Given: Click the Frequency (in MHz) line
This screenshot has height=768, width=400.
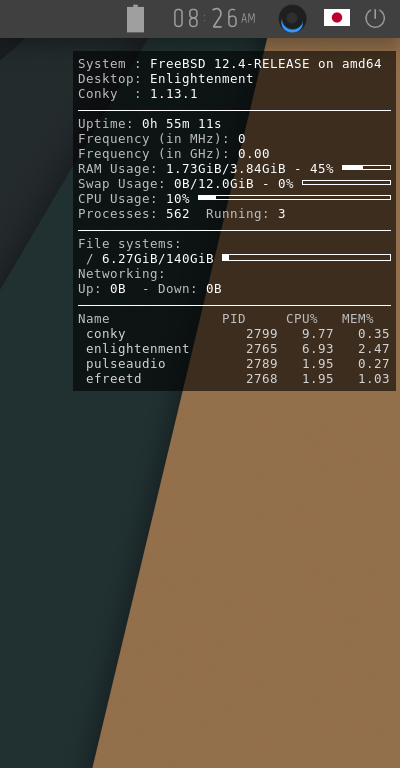Looking at the screenshot, I should [x=162, y=139].
